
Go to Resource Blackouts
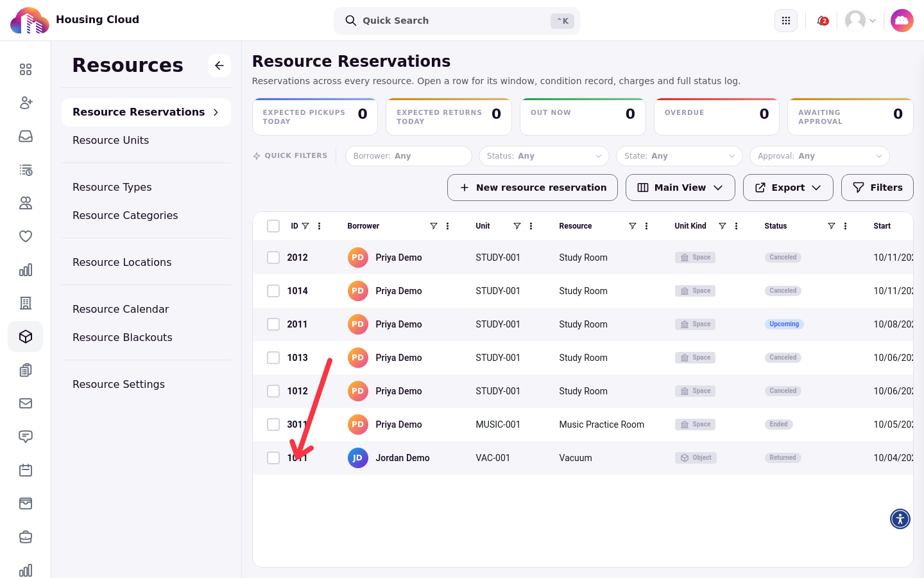tap(123, 337)
